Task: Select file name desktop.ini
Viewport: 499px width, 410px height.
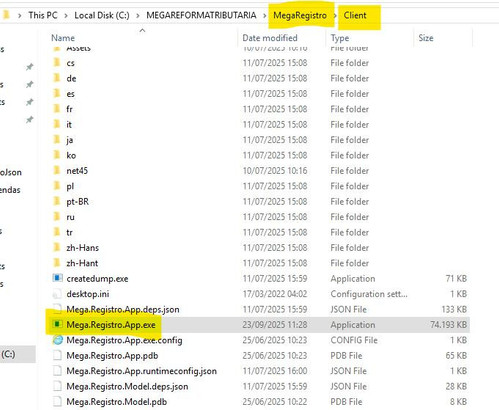Action: [x=88, y=294]
